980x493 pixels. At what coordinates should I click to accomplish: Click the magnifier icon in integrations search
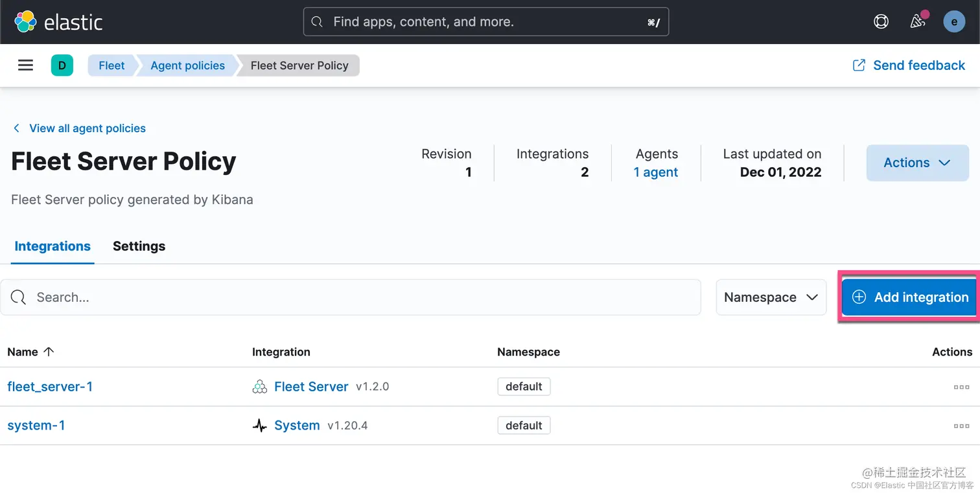(x=19, y=297)
